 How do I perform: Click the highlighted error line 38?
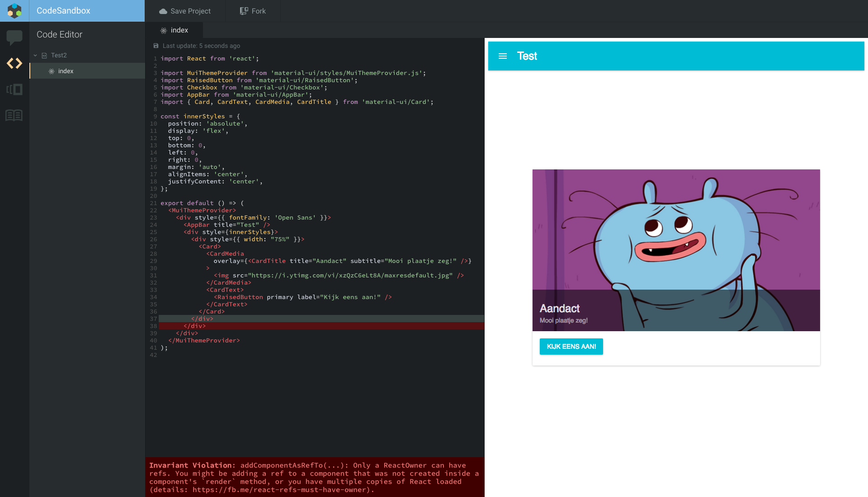click(x=316, y=326)
